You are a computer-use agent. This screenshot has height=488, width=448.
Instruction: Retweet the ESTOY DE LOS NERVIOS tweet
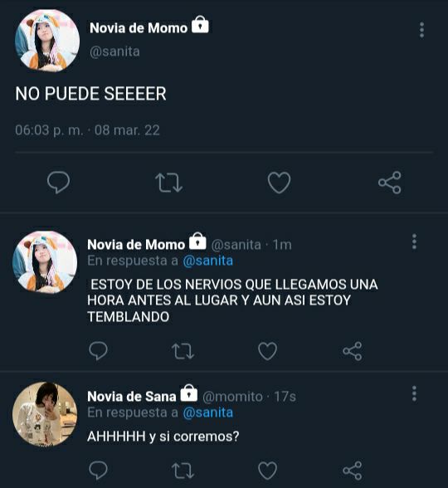point(183,351)
